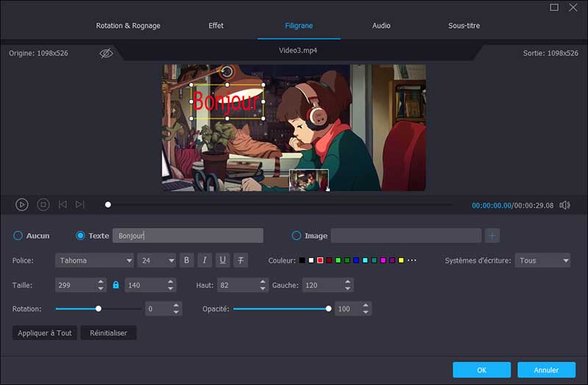Pick the blue color swatch
The width and height of the screenshot is (588, 385).
pos(356,260)
